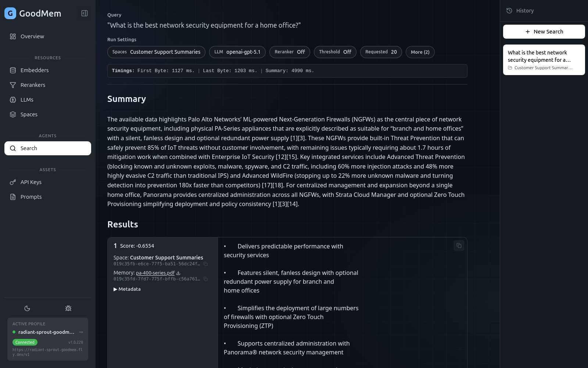The image size is (588, 368).
Task: Open debug mode via the bug icon
Action: pos(68,308)
